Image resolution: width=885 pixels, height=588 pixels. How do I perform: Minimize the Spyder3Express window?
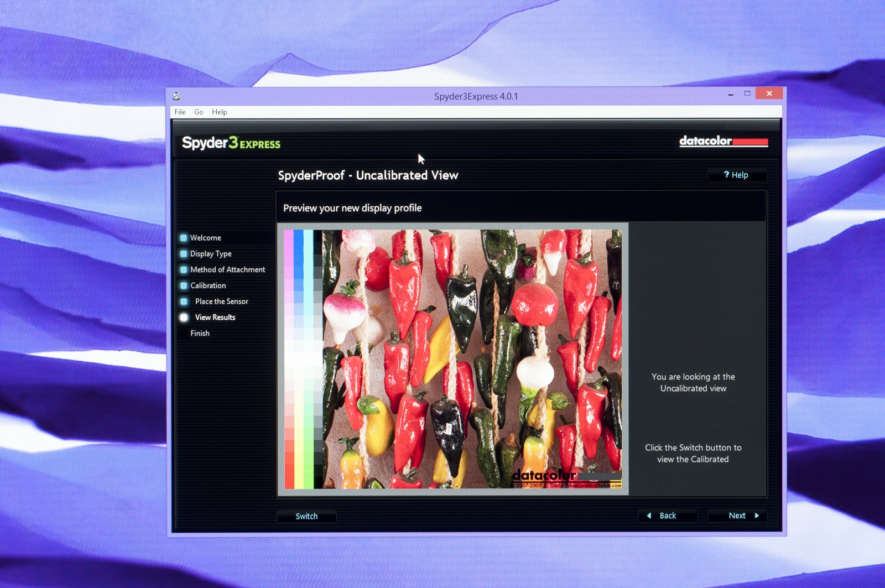coord(731,94)
